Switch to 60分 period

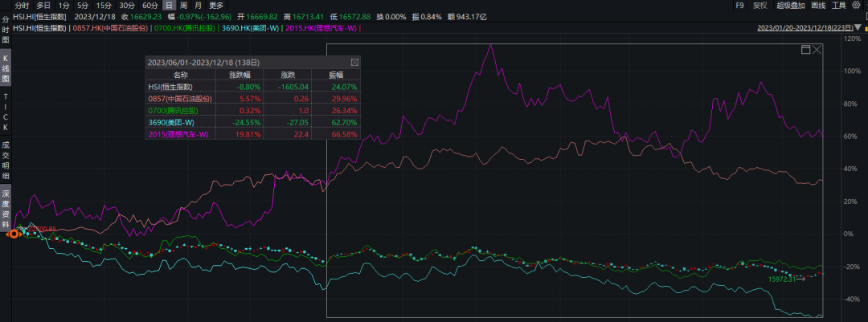(149, 6)
